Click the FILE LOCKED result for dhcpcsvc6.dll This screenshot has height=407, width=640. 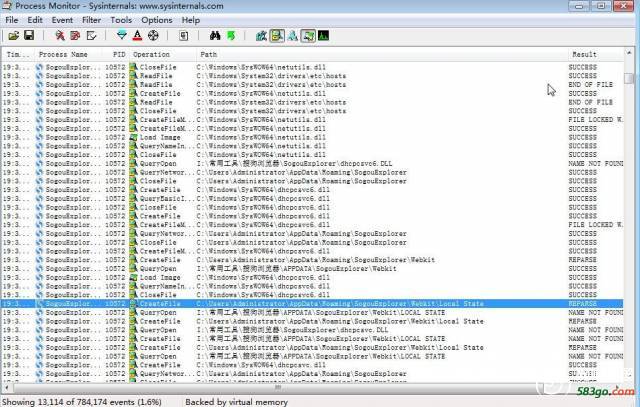point(596,225)
